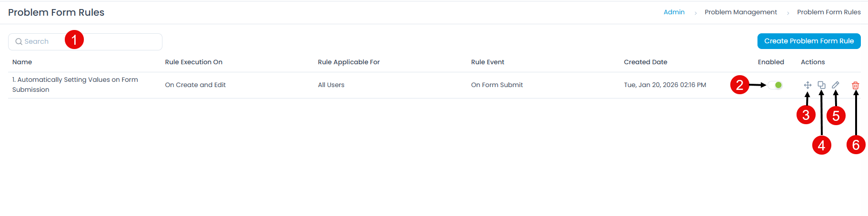868x216 pixels.
Task: Click the Name column header
Action: coord(22,62)
